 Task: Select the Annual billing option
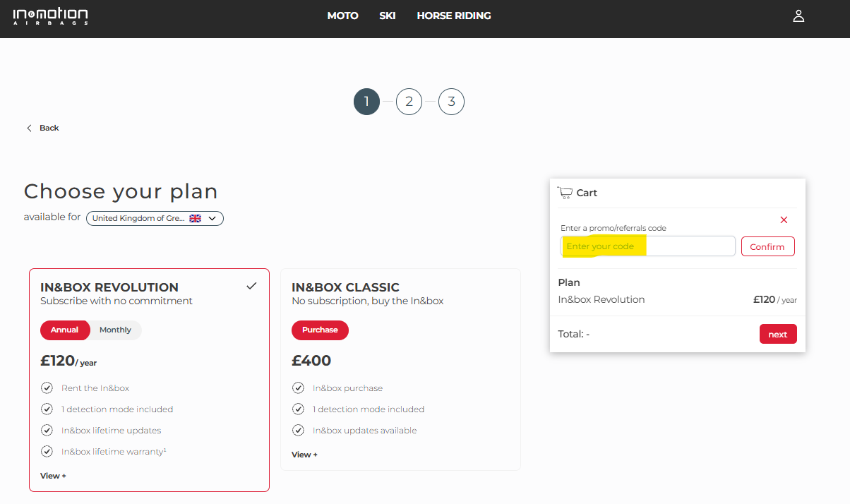[65, 330]
